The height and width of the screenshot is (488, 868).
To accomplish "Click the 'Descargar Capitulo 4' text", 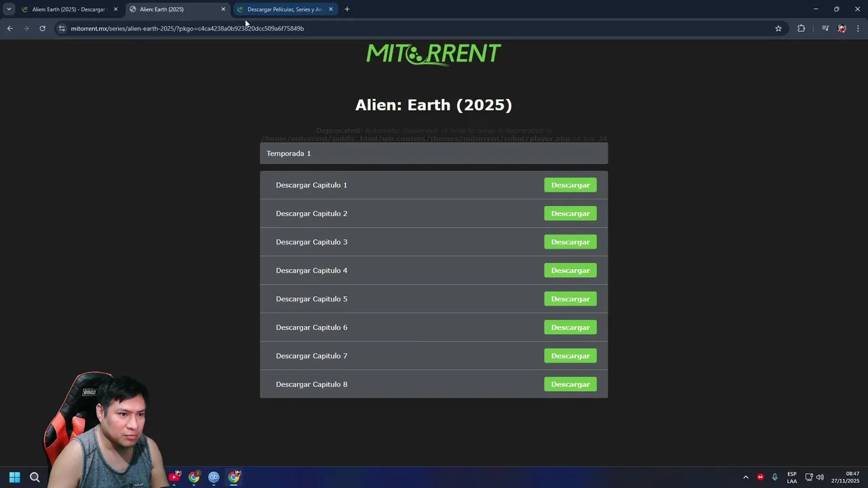I will click(x=311, y=270).
